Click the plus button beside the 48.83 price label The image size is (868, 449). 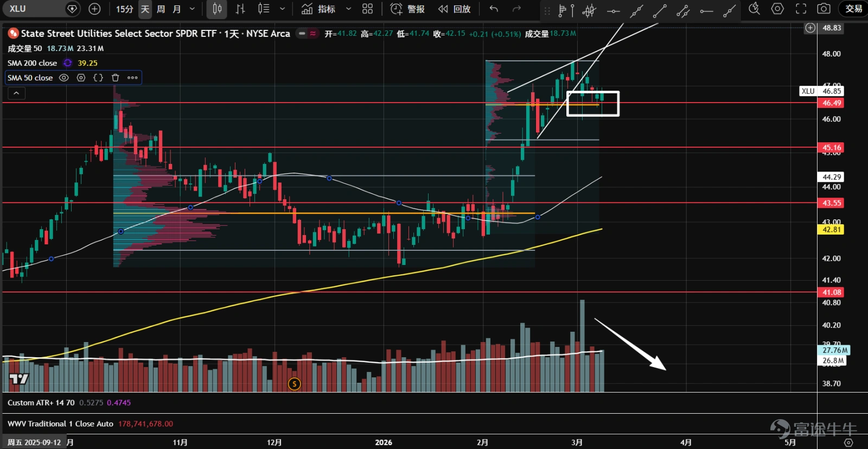point(810,28)
